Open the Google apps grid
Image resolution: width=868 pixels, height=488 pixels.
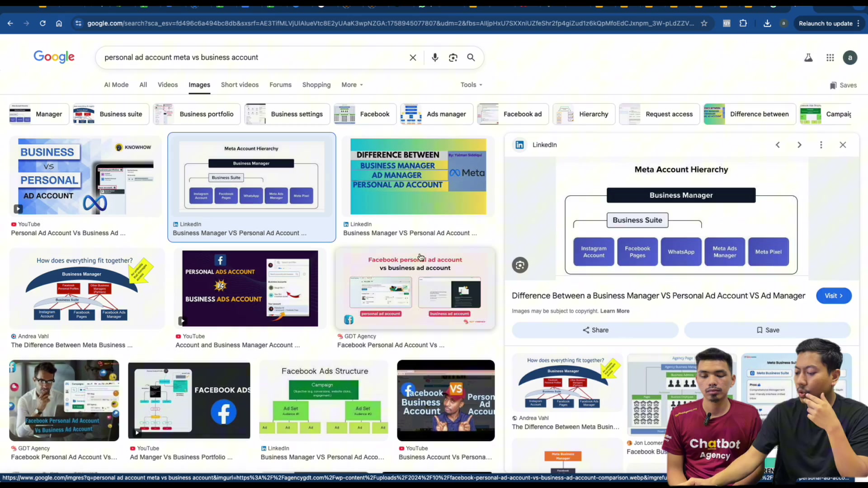[x=830, y=57]
